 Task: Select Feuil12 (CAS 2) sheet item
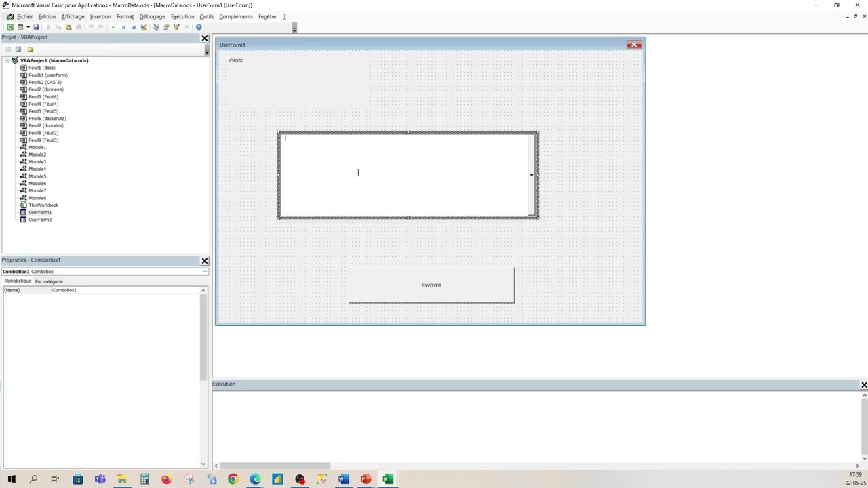[45, 82]
